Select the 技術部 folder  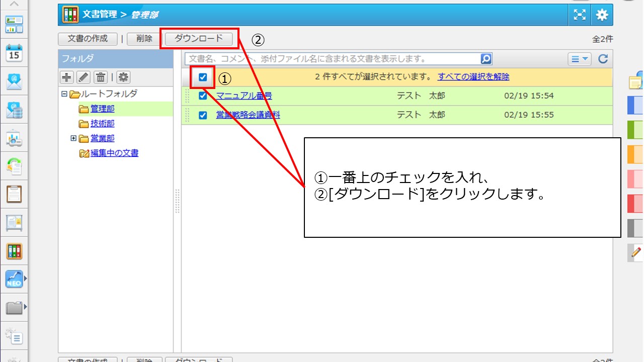(x=103, y=124)
